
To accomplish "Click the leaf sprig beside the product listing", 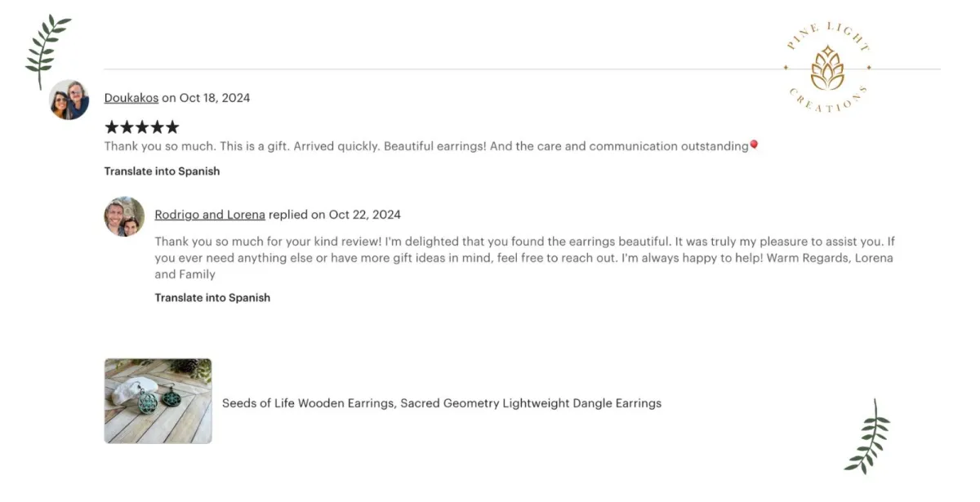I will point(868,437).
